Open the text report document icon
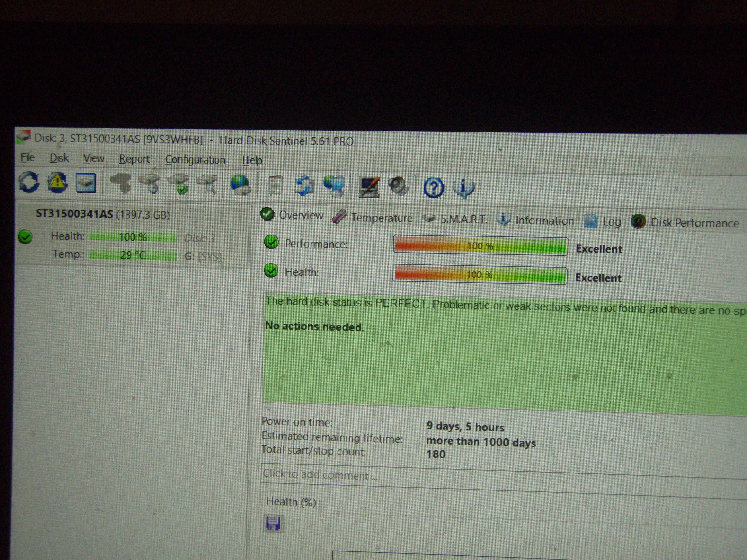 [x=276, y=186]
